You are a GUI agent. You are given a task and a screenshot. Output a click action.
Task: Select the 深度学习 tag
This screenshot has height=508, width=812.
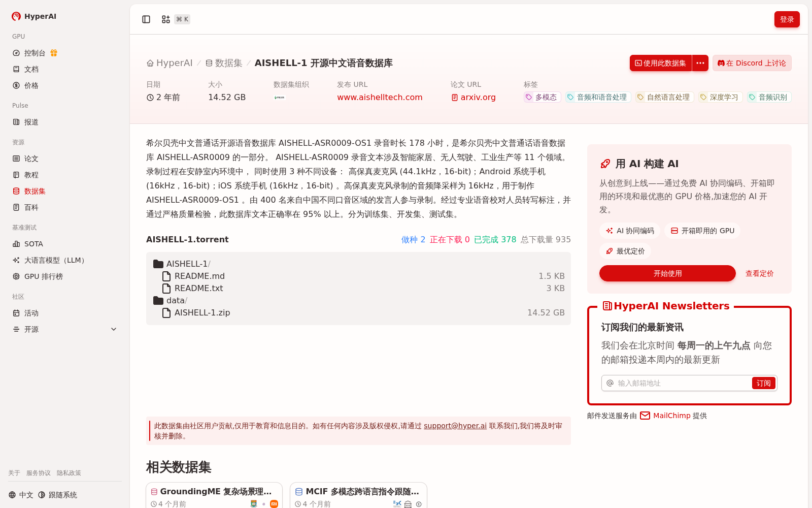(x=720, y=97)
